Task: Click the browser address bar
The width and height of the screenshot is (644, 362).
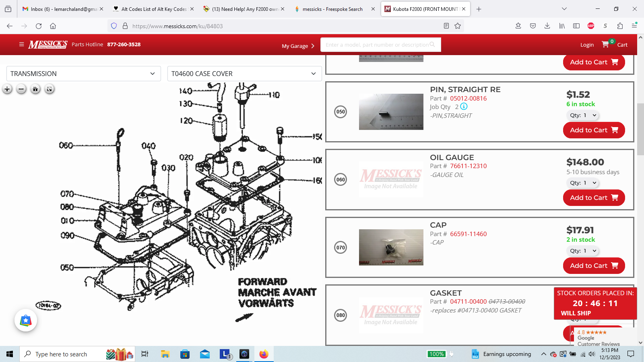Action: (286, 26)
